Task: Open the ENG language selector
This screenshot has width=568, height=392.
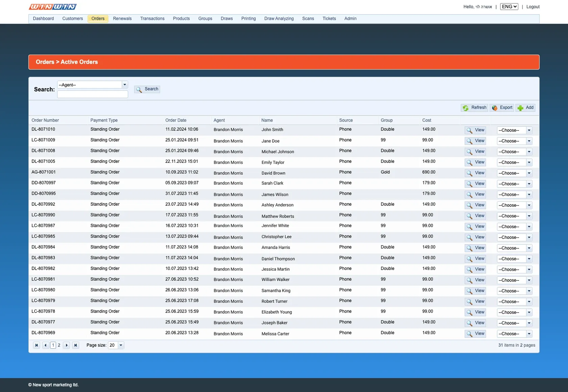Action: 509,7
